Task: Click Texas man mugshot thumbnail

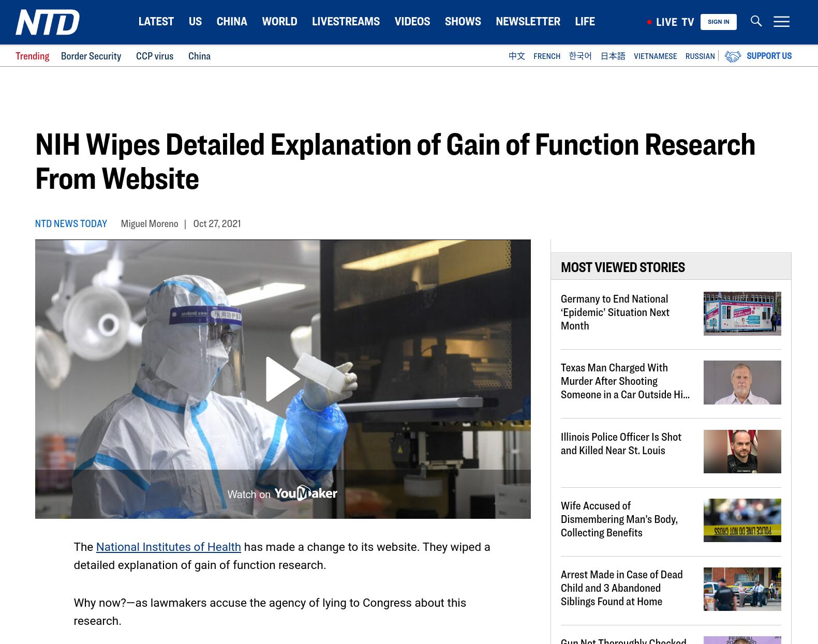Action: click(742, 382)
